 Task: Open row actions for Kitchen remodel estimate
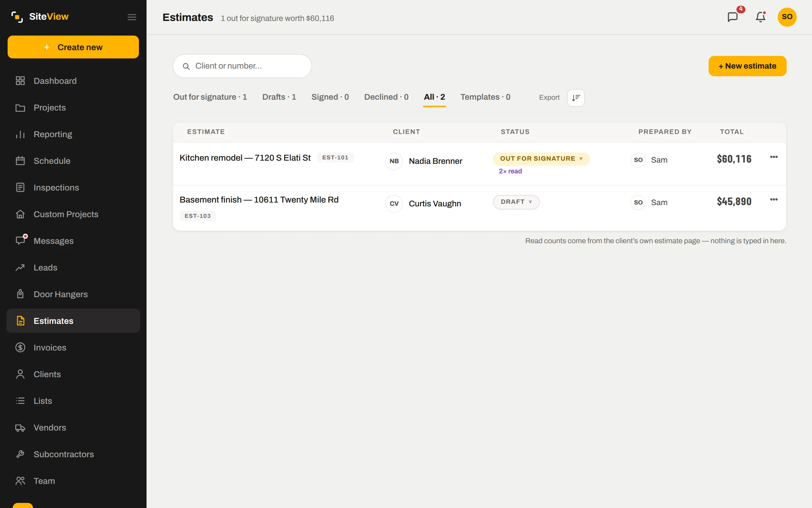pyautogui.click(x=774, y=157)
